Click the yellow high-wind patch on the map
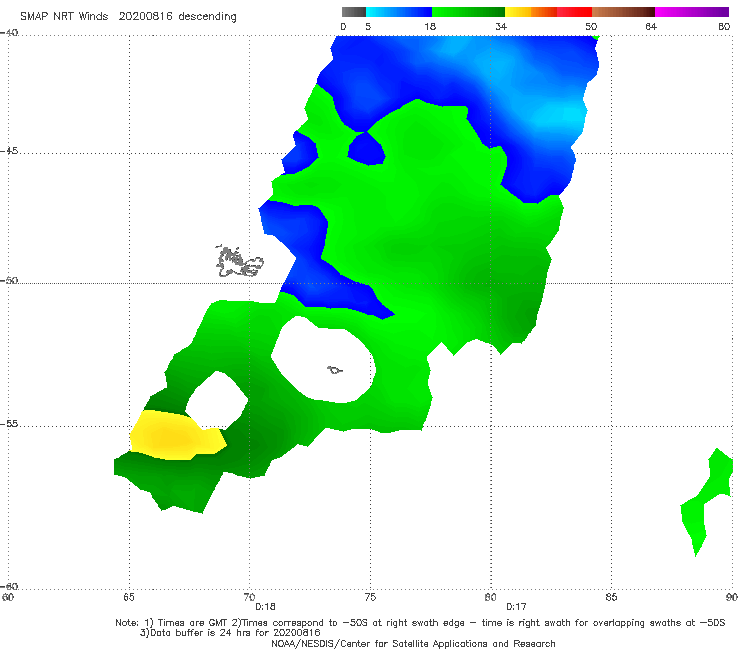Screen dimensions: 740x650 177,436
